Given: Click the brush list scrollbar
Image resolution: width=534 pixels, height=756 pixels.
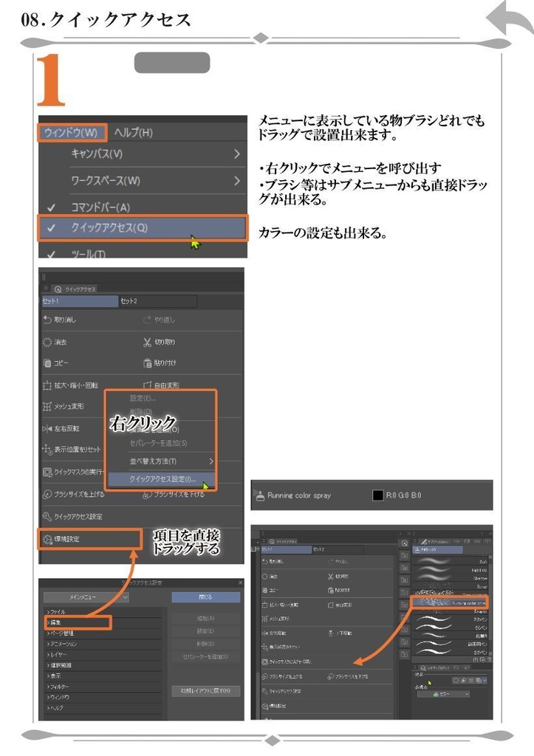Looking at the screenshot, I should 490,602.
